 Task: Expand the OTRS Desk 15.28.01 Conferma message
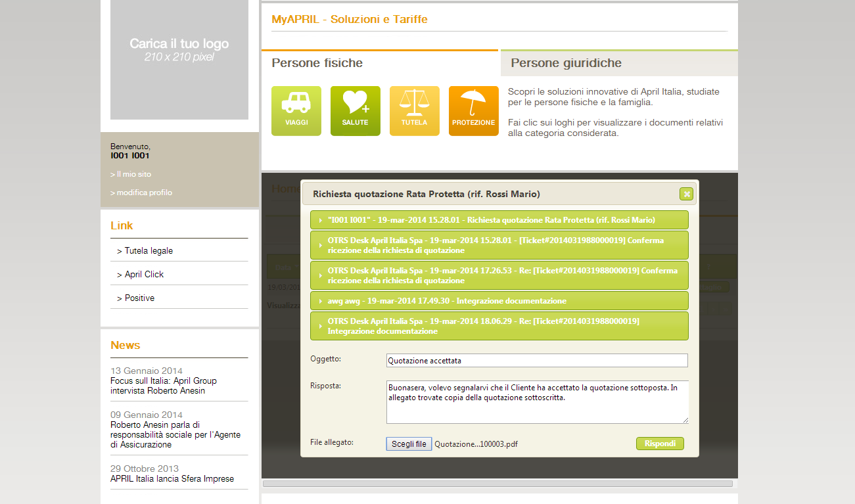pyautogui.click(x=499, y=245)
